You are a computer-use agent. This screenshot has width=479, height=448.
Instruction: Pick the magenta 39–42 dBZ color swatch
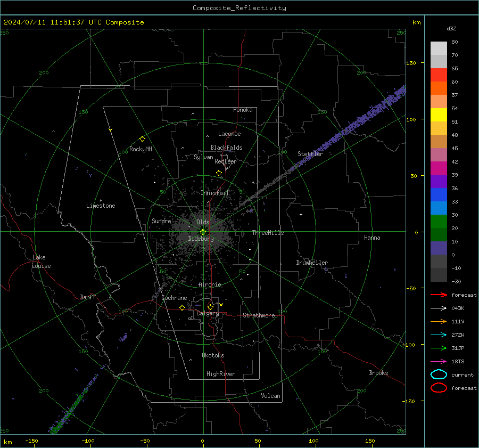(x=439, y=168)
